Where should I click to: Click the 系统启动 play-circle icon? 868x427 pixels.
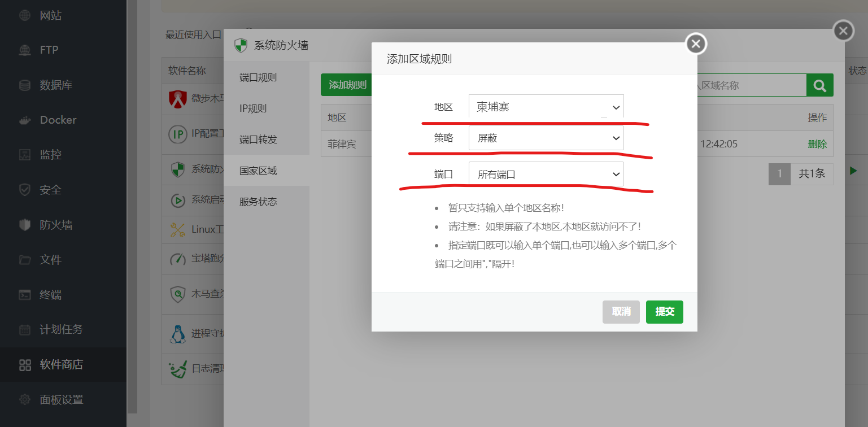[178, 200]
